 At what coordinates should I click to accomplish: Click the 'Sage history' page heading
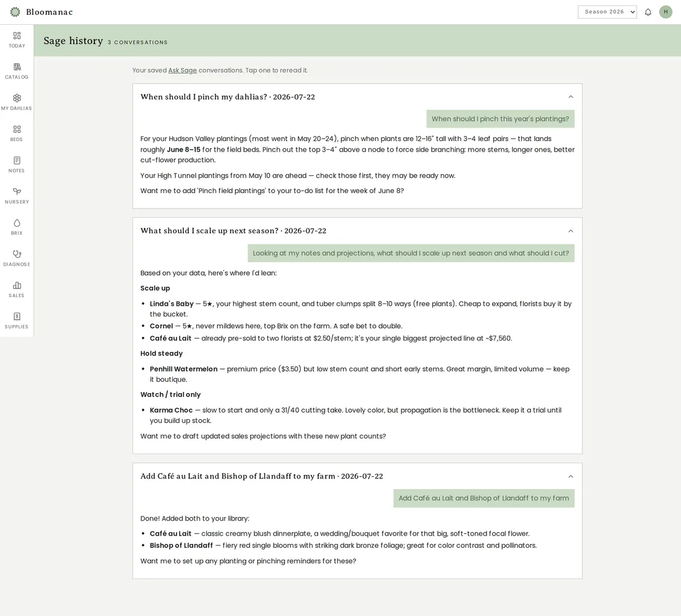click(73, 41)
